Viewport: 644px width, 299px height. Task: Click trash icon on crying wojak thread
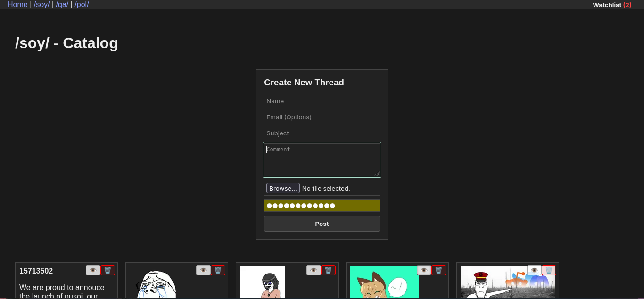[x=218, y=270]
